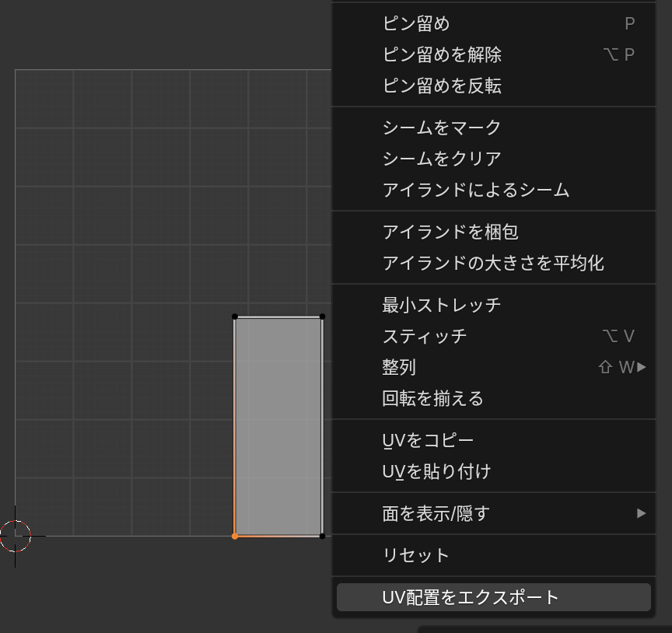Image resolution: width=672 pixels, height=633 pixels.
Task: Select the orange highlighted UV vertex
Action: pyautogui.click(x=235, y=536)
